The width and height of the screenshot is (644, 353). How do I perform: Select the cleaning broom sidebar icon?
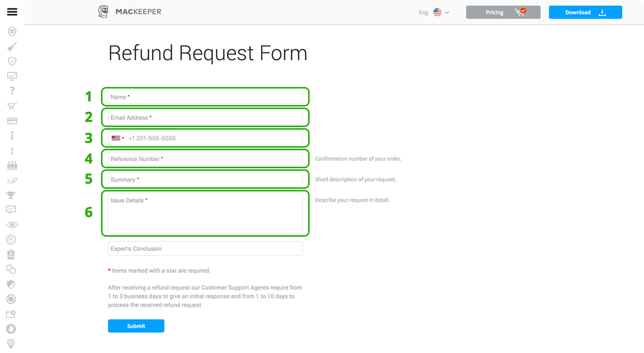[12, 47]
